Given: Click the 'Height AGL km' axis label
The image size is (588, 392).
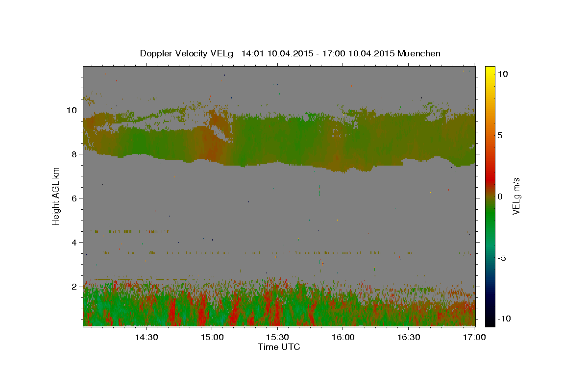Looking at the screenshot, I should (x=56, y=196).
